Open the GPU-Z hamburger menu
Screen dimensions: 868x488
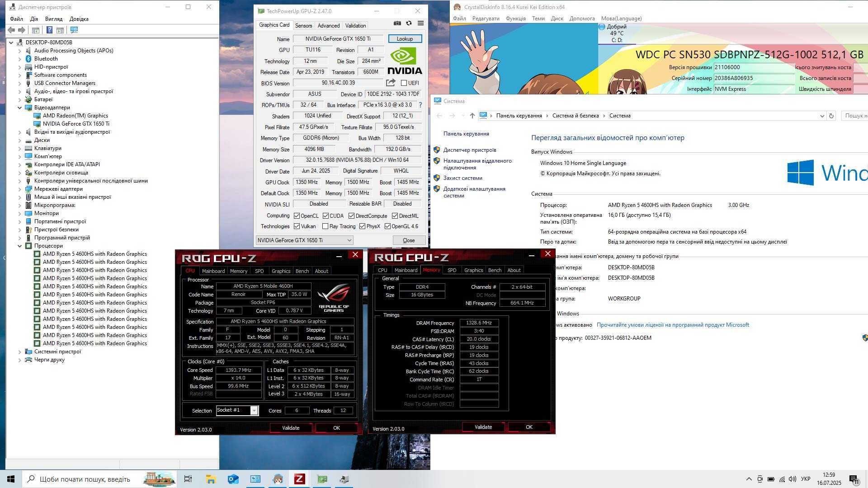pyautogui.click(x=420, y=23)
